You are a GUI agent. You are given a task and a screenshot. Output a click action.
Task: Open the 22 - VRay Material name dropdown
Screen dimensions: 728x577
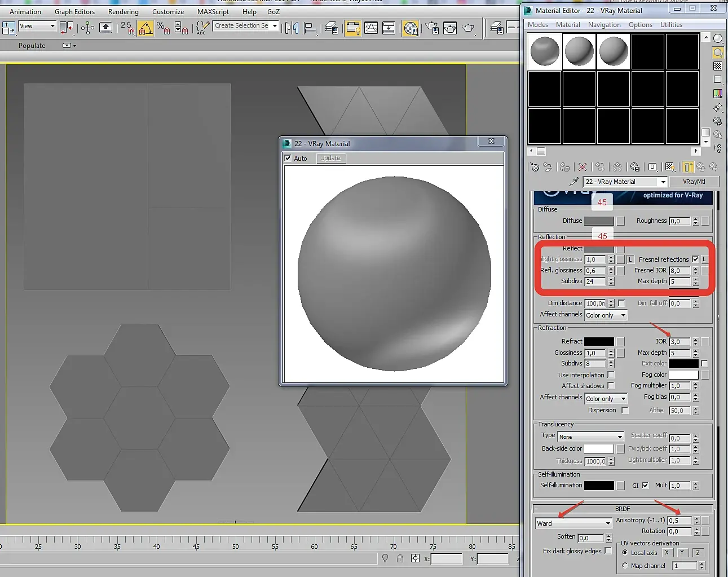pyautogui.click(x=663, y=182)
